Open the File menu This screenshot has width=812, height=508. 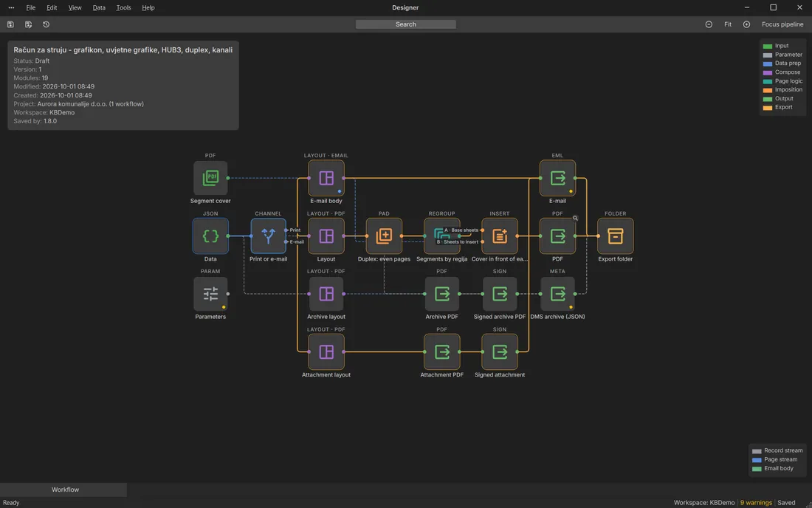(30, 8)
